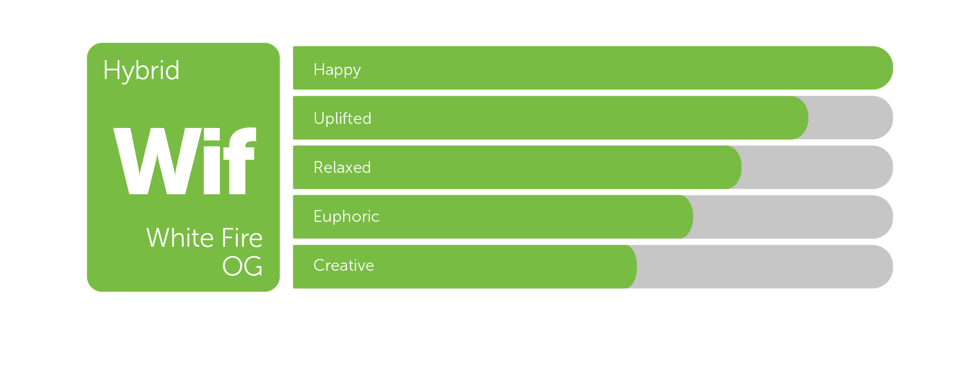980x389 pixels.
Task: Select the Creative effect label
Action: point(343,265)
